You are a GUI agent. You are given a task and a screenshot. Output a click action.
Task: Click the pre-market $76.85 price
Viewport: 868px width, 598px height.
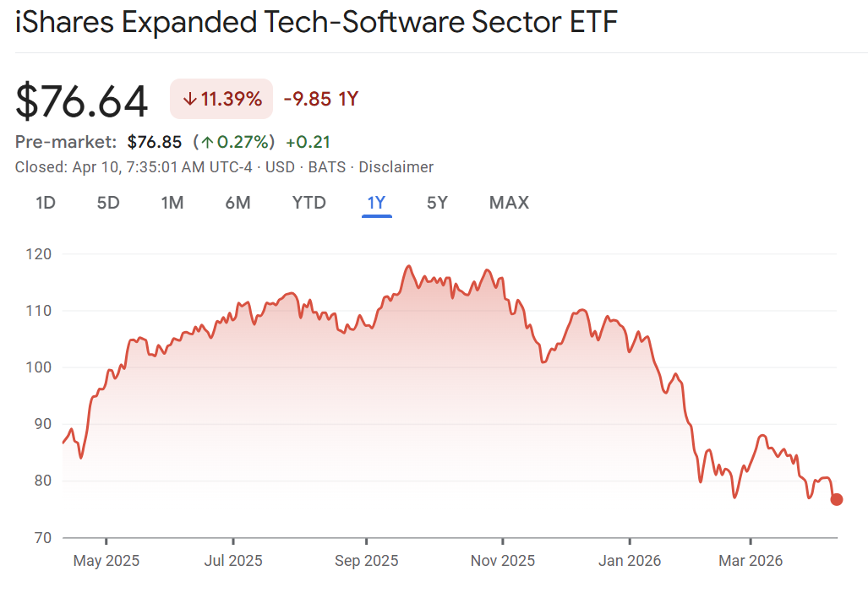pyautogui.click(x=155, y=142)
